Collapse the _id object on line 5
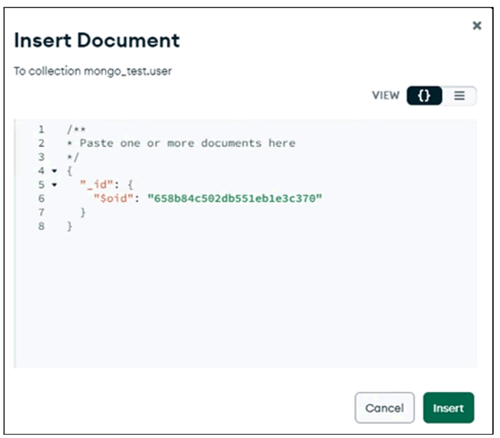The width and height of the screenshot is (500, 438). 54,184
